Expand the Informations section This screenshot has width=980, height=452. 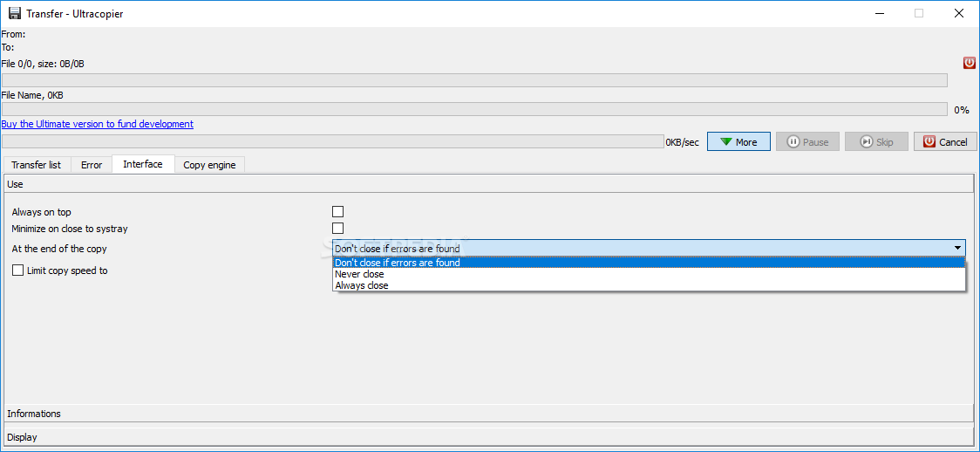(x=489, y=414)
